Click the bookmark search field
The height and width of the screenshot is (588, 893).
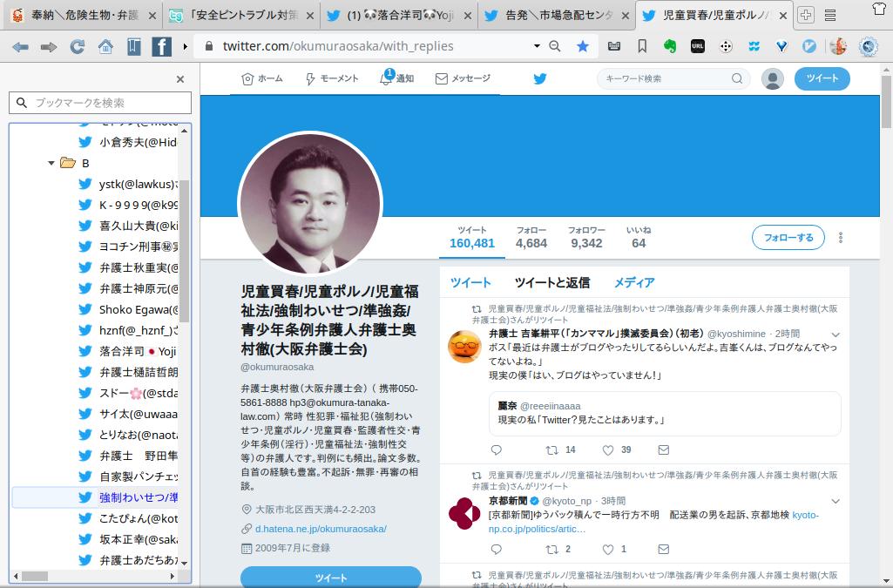(100, 103)
